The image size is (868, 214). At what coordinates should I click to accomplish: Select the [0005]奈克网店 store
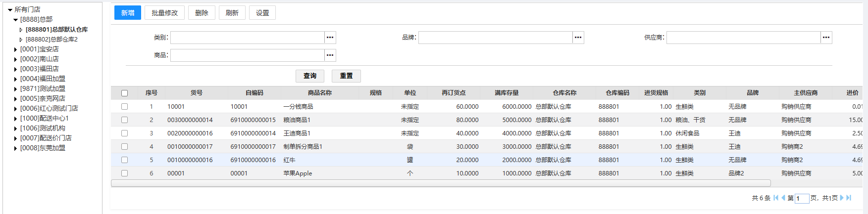[43, 98]
